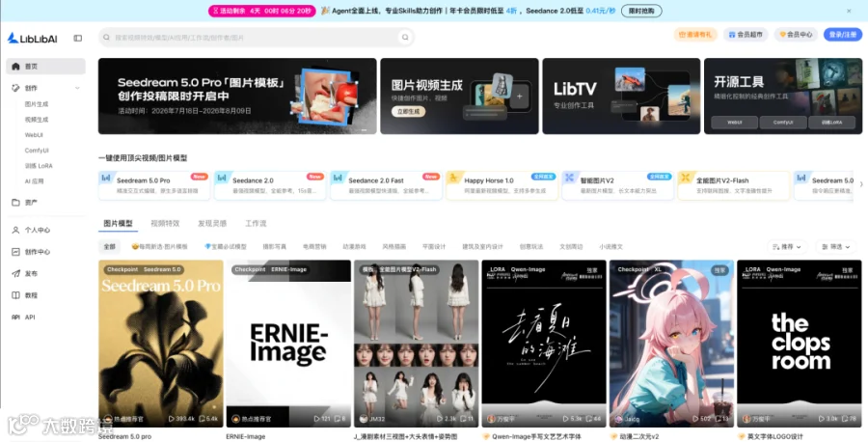This screenshot has width=868, height=442.
Task: Select 风格插画 category chip
Action: [394, 246]
